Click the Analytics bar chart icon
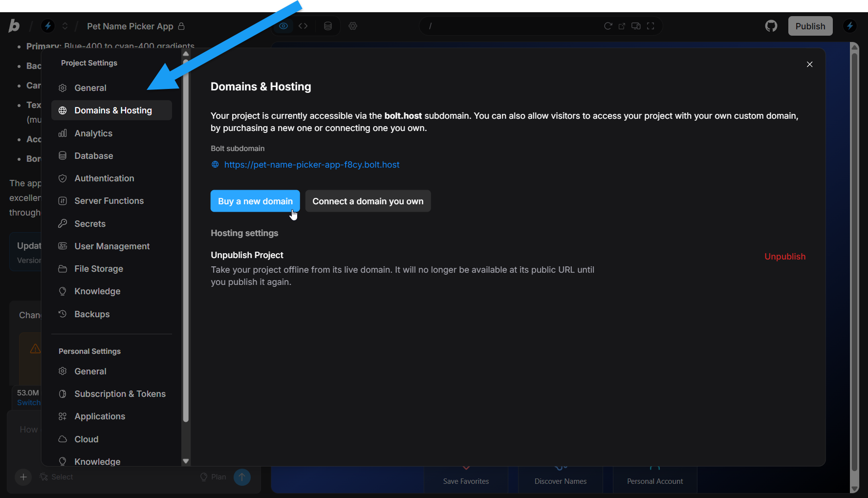This screenshot has height=498, width=868. (63, 133)
